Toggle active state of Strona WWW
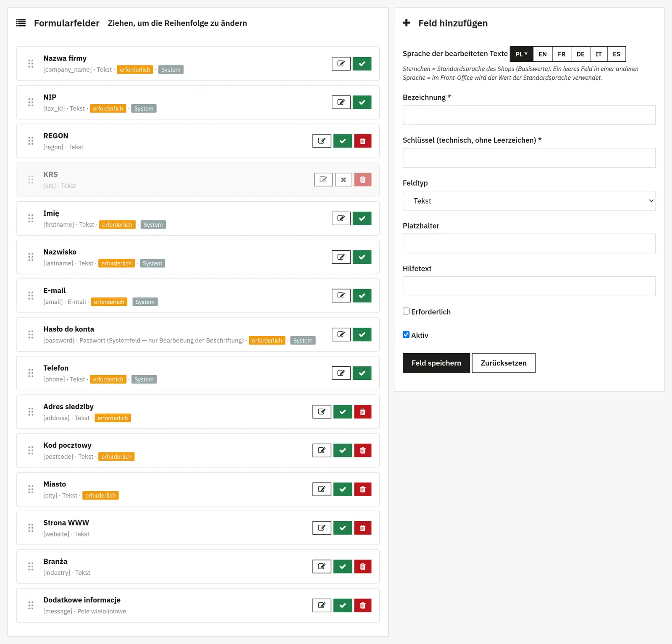 coord(343,528)
